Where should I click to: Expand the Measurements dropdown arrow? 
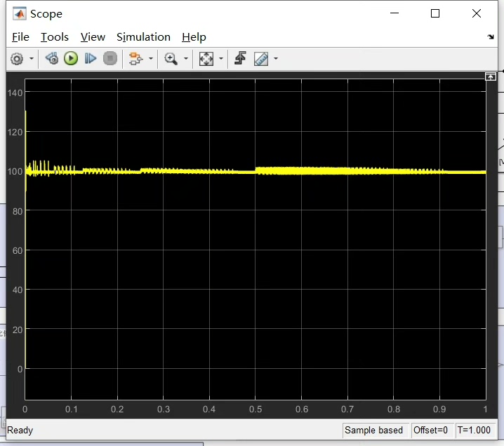pos(276,59)
